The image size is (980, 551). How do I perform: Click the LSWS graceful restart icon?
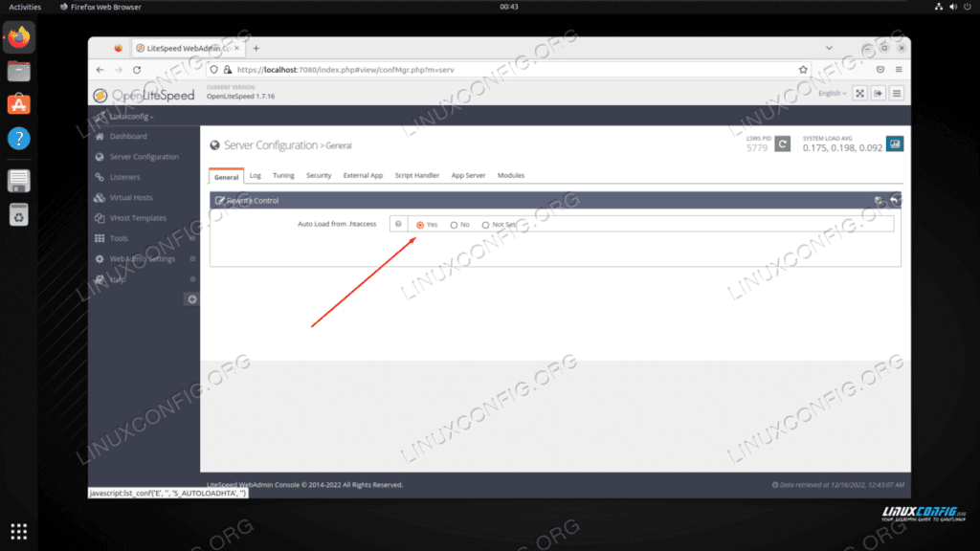click(x=782, y=143)
